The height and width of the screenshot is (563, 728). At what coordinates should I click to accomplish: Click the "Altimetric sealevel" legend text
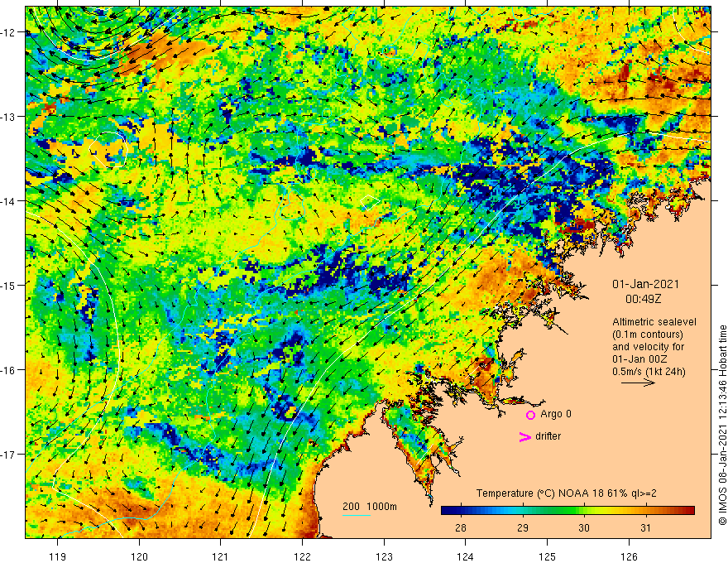click(x=654, y=322)
